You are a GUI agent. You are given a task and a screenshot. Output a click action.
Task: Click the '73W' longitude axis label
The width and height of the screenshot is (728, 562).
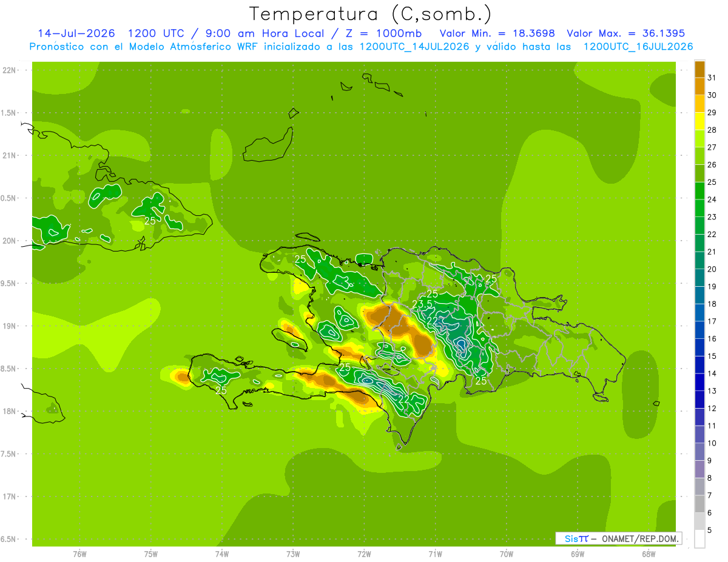coord(293,554)
